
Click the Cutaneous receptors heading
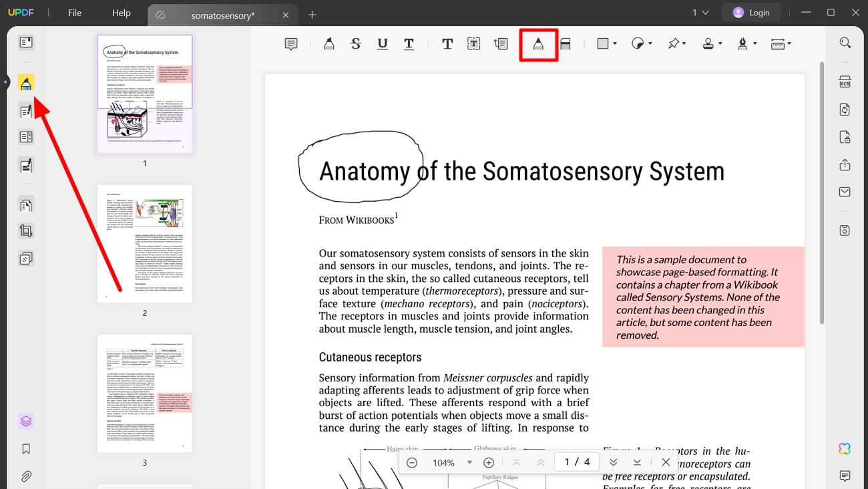(370, 357)
